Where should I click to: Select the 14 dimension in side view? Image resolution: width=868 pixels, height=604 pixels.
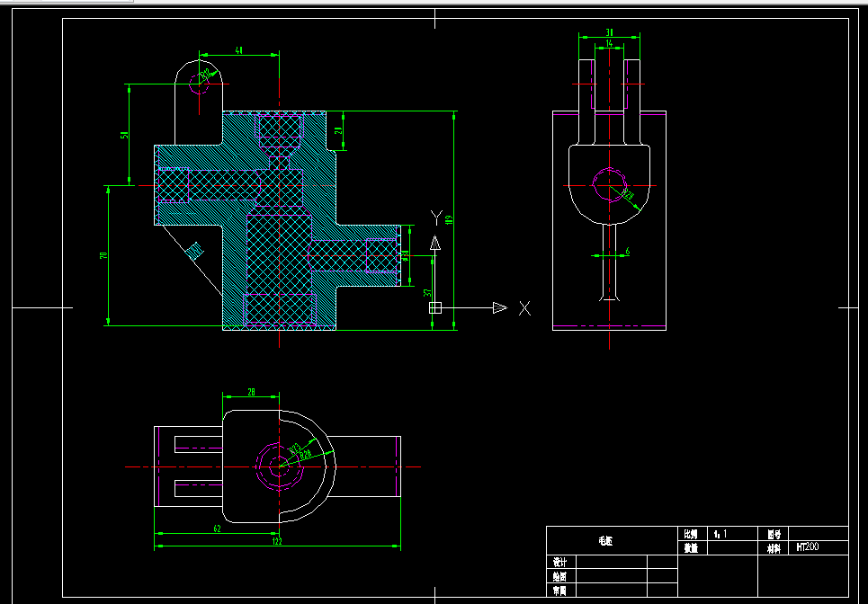coord(609,42)
